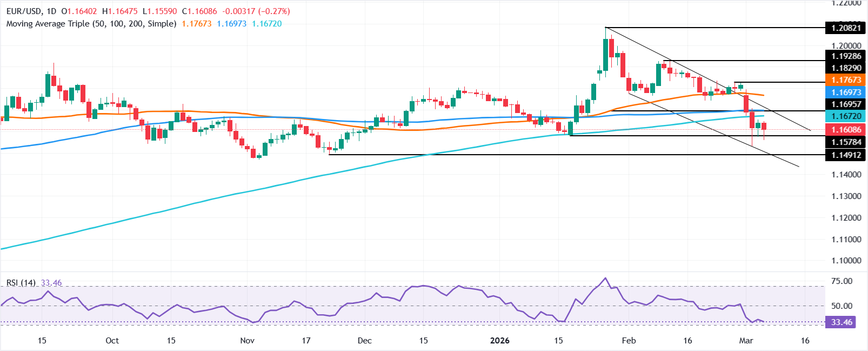The width and height of the screenshot is (868, 351).
Task: Click the orange 1.17673 value in the legend
Action: point(197,24)
